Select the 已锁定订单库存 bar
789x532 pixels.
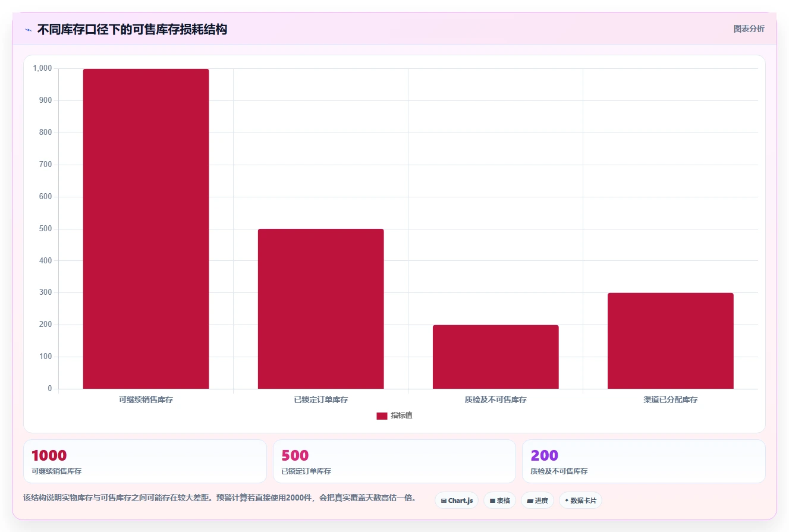click(320, 309)
